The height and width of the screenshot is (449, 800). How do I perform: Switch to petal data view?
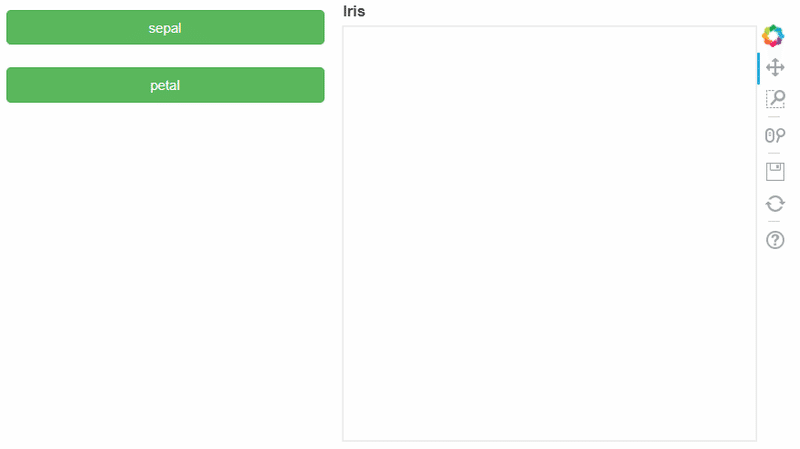[x=165, y=85]
